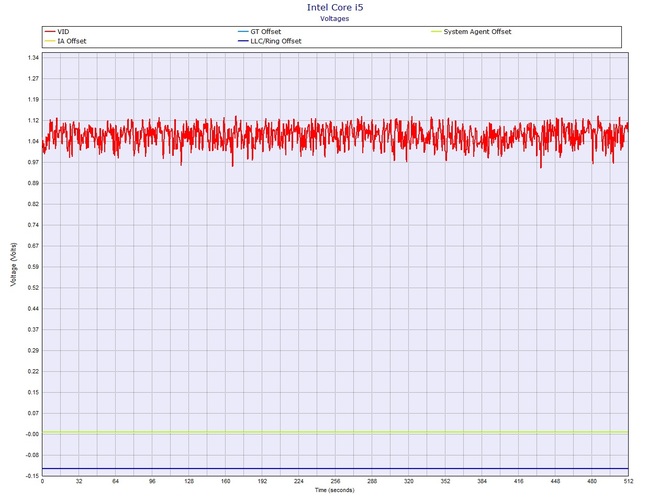Click the 0.97 y-axis value
Viewport: 670px width, 502px height.
(x=33, y=162)
